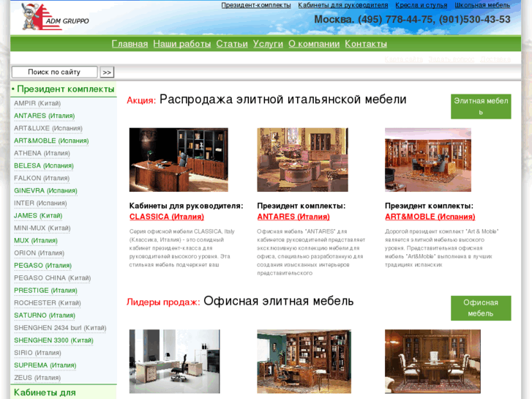Open the red ANTARES (Италия) product link
This screenshot has width=532, height=399.
[x=293, y=217]
